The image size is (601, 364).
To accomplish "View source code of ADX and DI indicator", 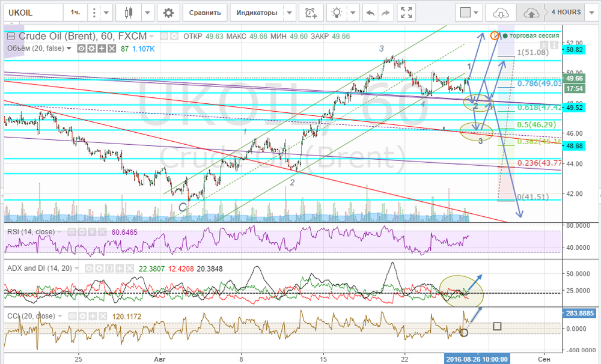I will [109, 268].
